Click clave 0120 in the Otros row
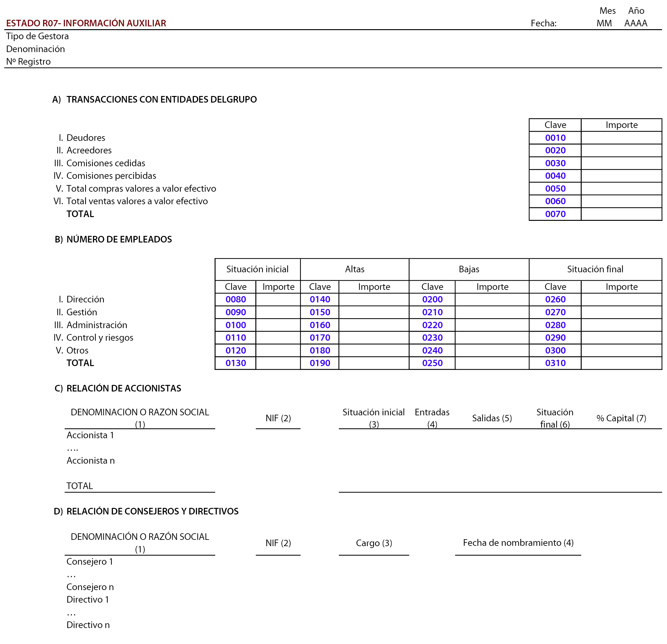667x644 pixels. pyautogui.click(x=236, y=351)
